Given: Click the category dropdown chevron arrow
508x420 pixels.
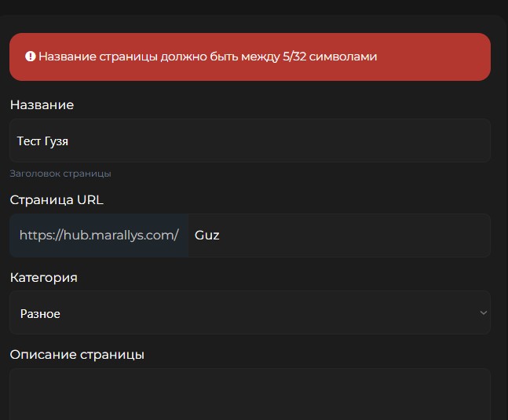Looking at the screenshot, I should point(483,312).
